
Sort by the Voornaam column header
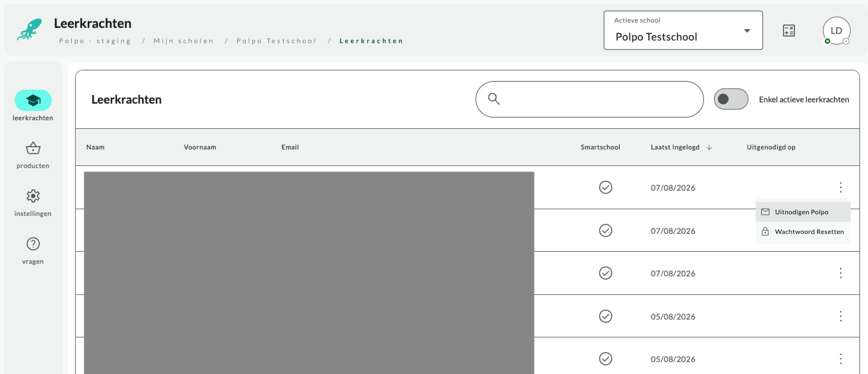click(200, 147)
